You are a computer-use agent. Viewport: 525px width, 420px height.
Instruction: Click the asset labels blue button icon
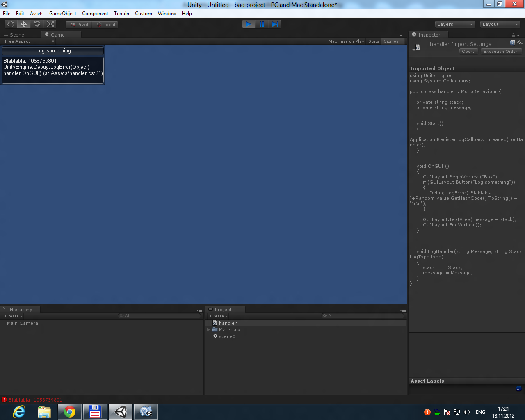tap(519, 388)
